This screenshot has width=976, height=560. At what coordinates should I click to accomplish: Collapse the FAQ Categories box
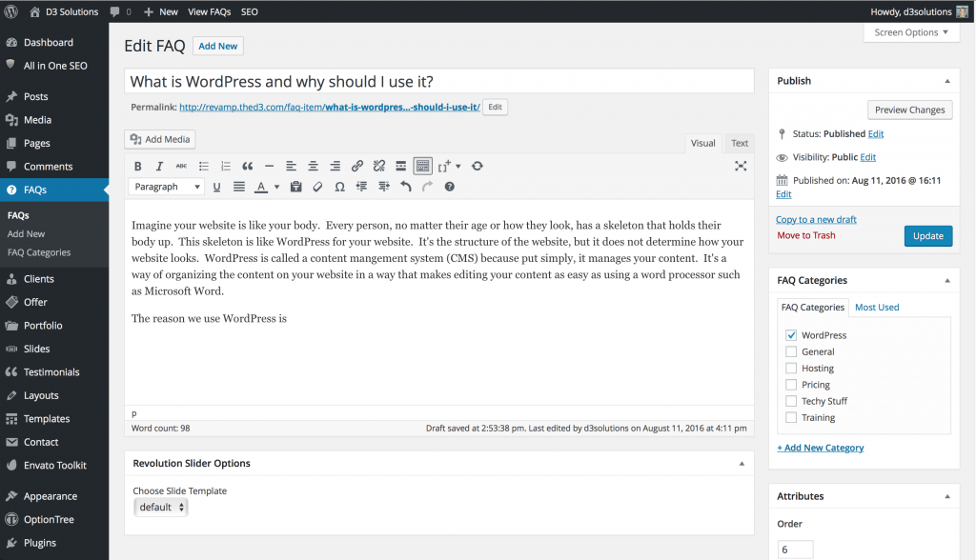(x=947, y=281)
